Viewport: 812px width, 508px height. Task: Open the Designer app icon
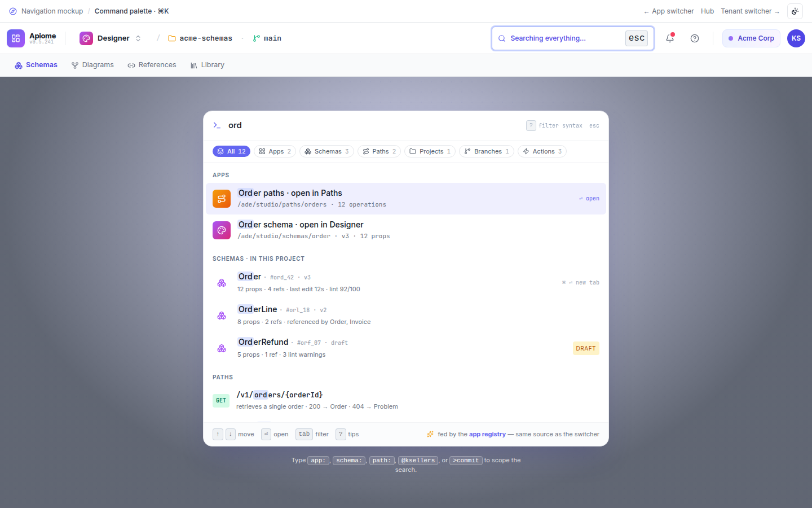click(x=86, y=38)
